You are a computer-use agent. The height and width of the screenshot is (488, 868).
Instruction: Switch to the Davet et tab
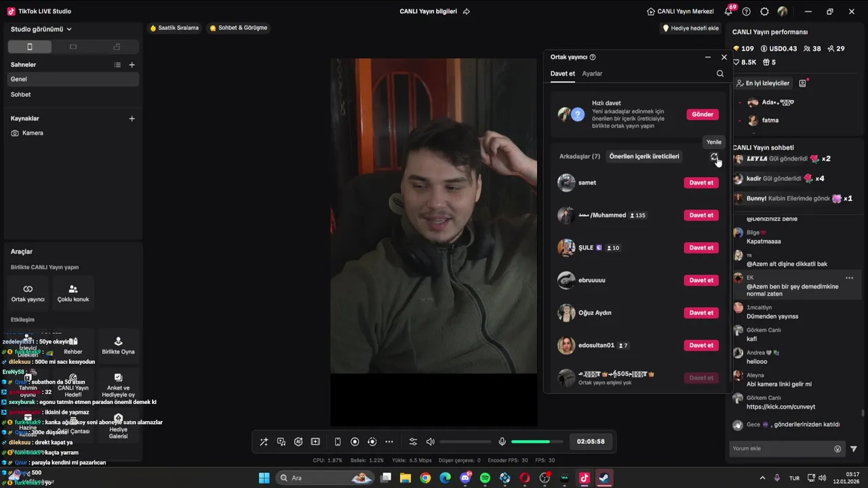pos(563,73)
